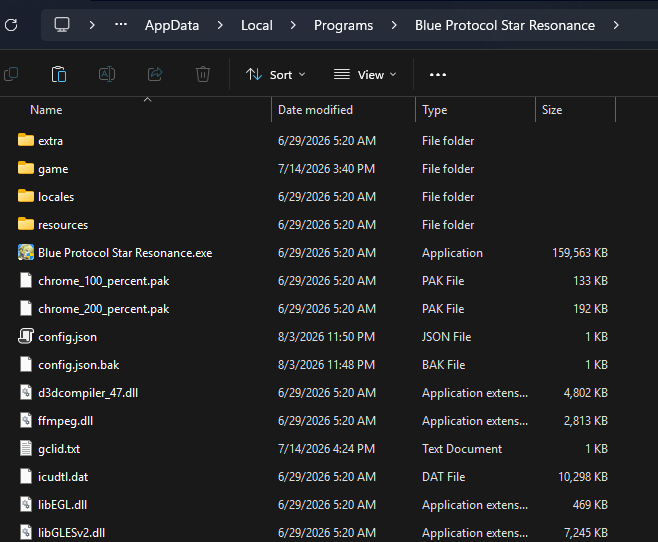Sort by the Name column header

pos(46,110)
